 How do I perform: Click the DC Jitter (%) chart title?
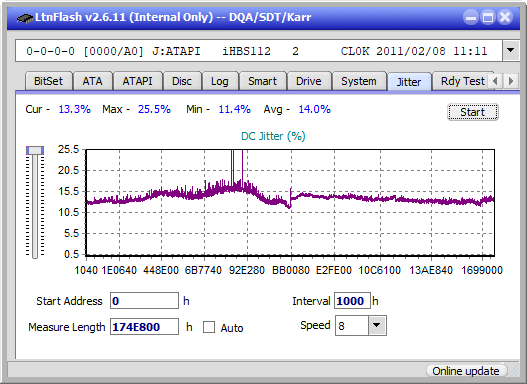[273, 136]
